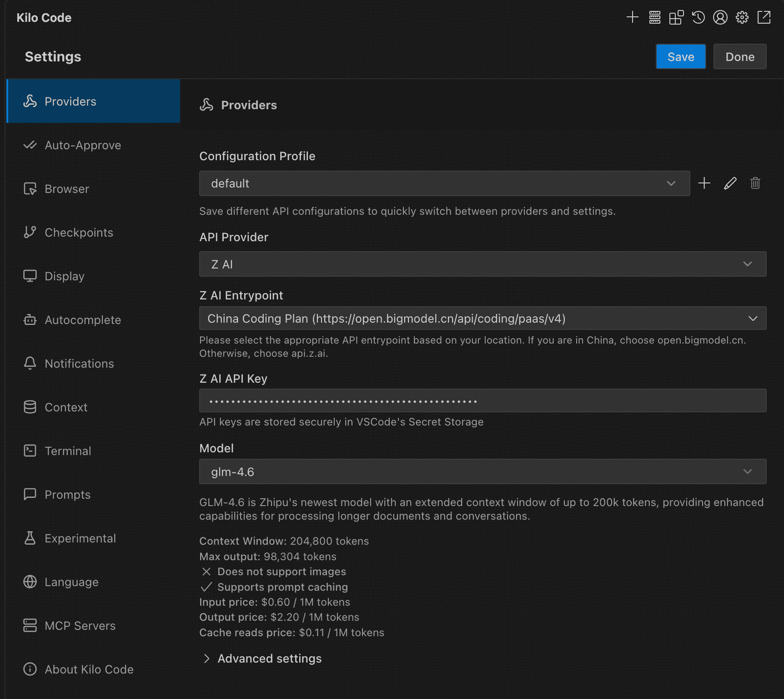
Task: Switch to the Auto-Approve settings tab
Action: [x=83, y=145]
